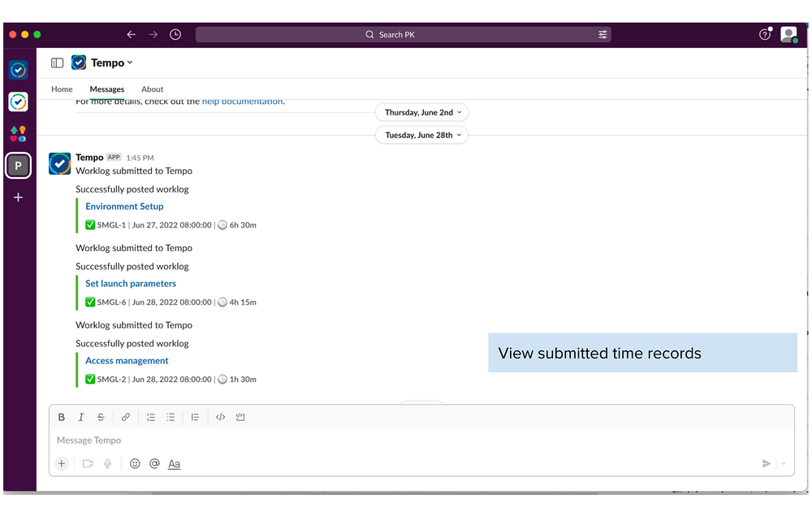Open Set launch parameters link
The height and width of the screenshot is (508, 812).
click(131, 284)
